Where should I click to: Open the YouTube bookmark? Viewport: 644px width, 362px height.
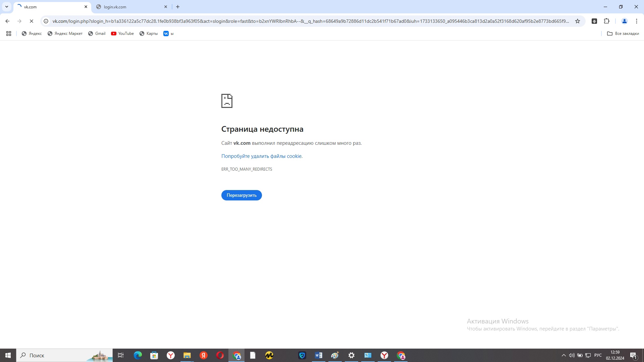[x=122, y=34]
